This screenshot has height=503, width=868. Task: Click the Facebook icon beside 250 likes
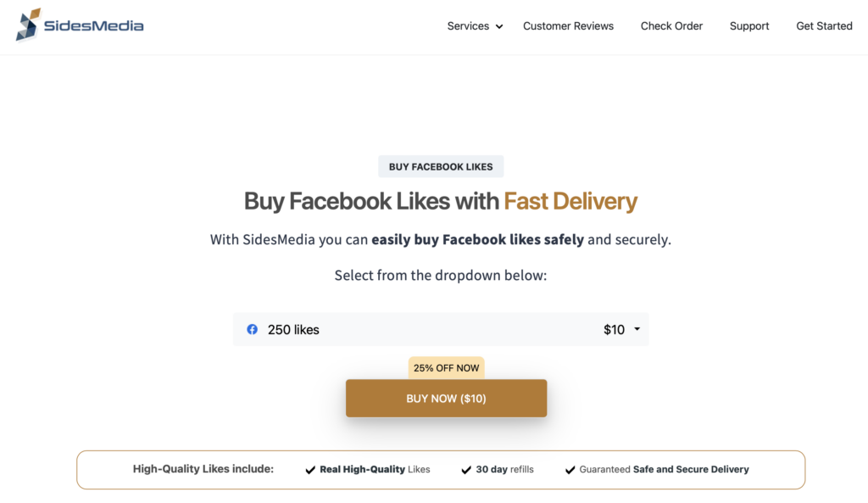pos(253,329)
